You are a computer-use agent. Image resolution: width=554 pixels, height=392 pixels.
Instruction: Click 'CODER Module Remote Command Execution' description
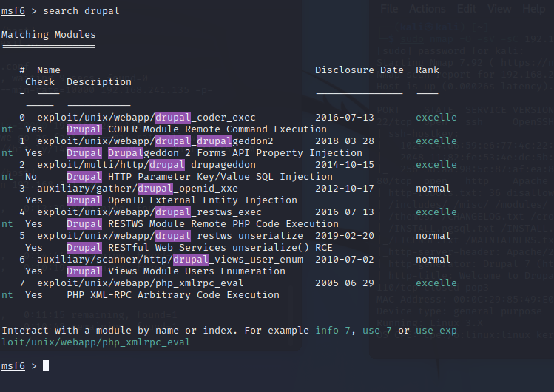coord(217,129)
